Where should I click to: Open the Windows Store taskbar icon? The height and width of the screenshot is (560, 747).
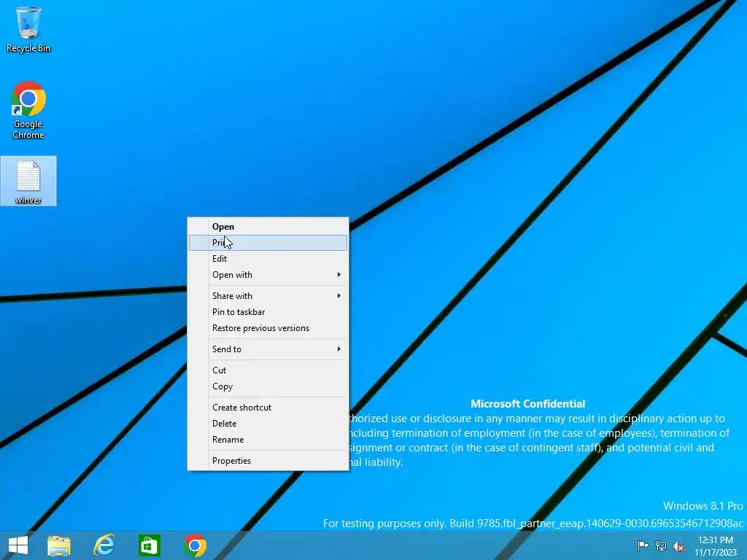click(149, 545)
